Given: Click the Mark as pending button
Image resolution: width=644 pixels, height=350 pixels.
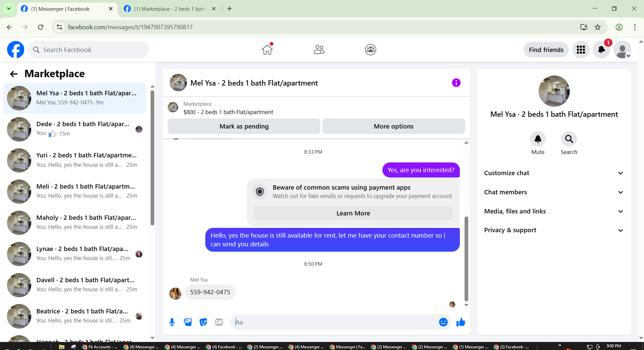Looking at the screenshot, I should point(244,127).
